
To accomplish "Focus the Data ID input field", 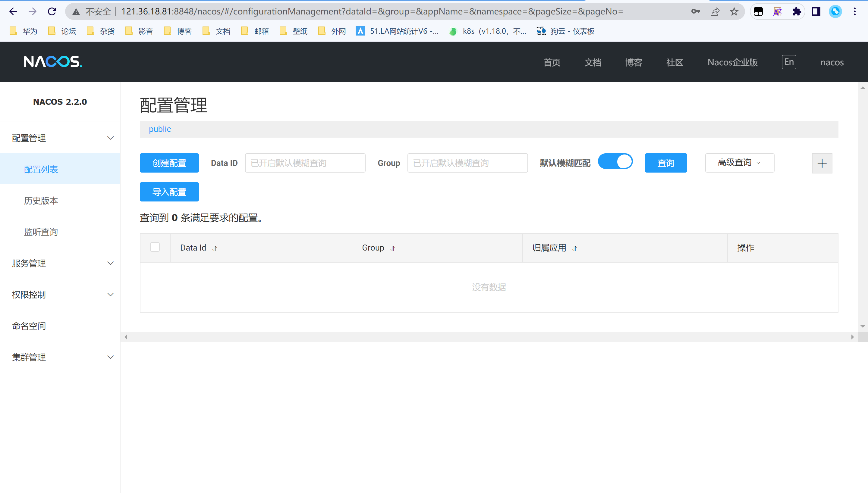I will (x=305, y=163).
